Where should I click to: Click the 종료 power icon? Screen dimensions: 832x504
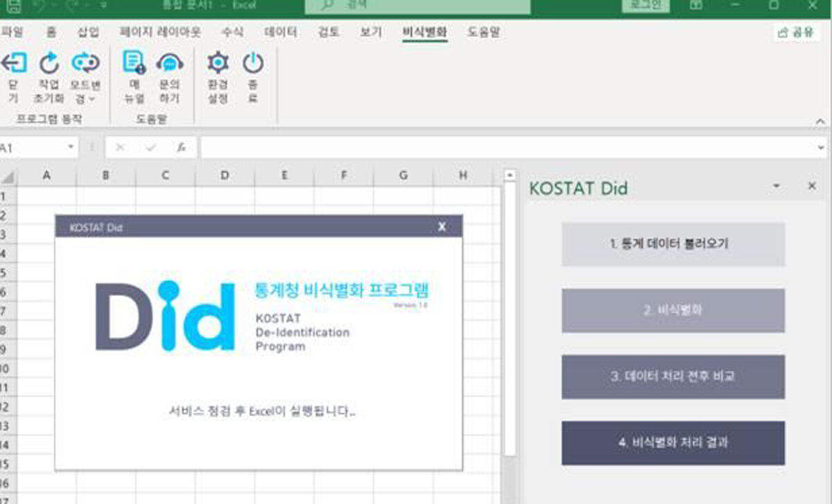[253, 63]
